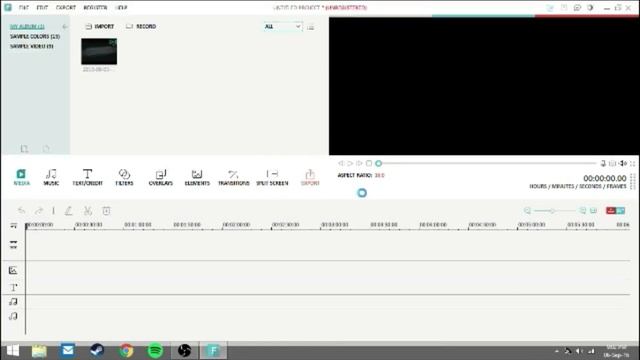This screenshot has height=360, width=640.
Task: Collapse album panel with arrow
Action: [x=64, y=27]
